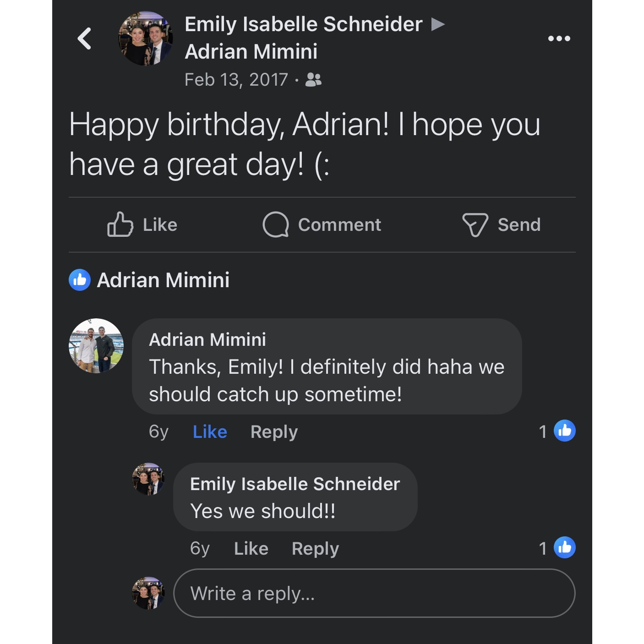View the blue like reaction by Adrian Mimini
The height and width of the screenshot is (644, 644).
click(80, 280)
